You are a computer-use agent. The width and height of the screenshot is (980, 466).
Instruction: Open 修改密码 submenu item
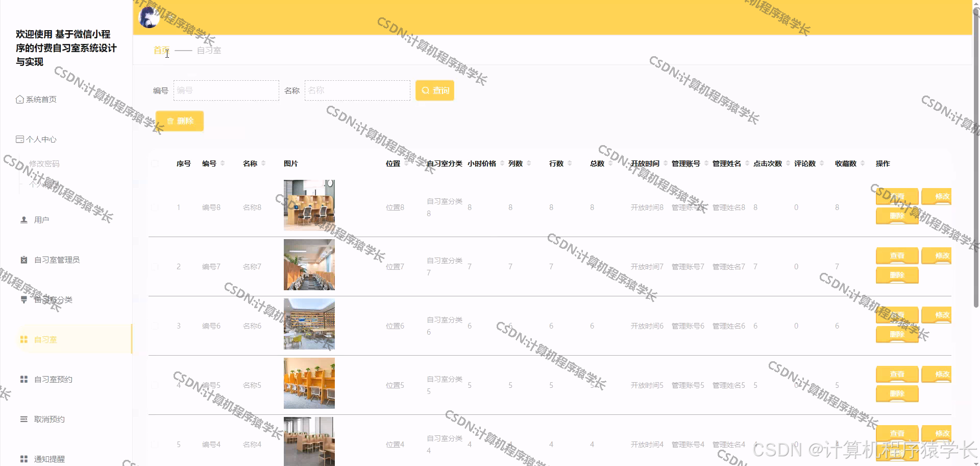click(44, 164)
